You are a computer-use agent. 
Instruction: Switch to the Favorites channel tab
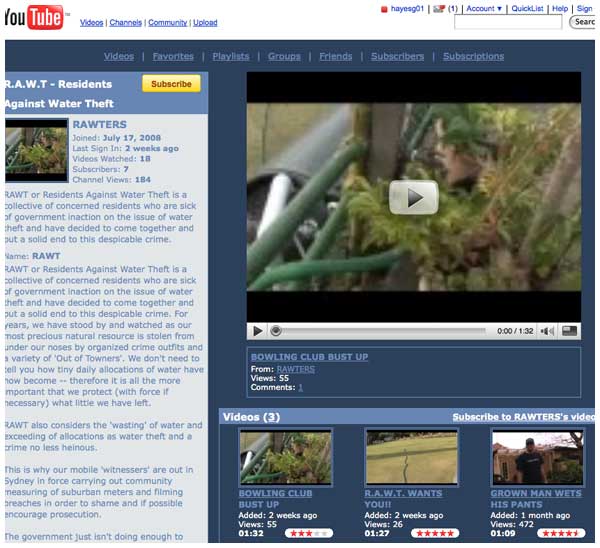pos(173,56)
